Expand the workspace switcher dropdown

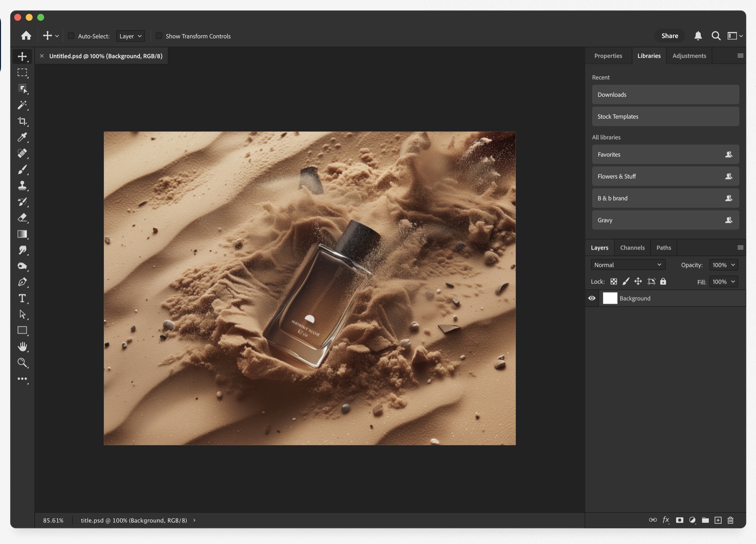click(x=735, y=36)
